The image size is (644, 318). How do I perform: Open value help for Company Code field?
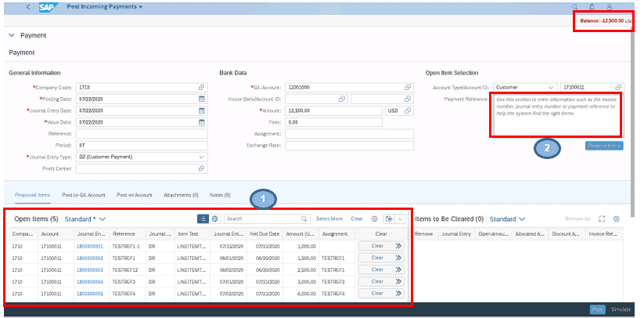[x=201, y=87]
